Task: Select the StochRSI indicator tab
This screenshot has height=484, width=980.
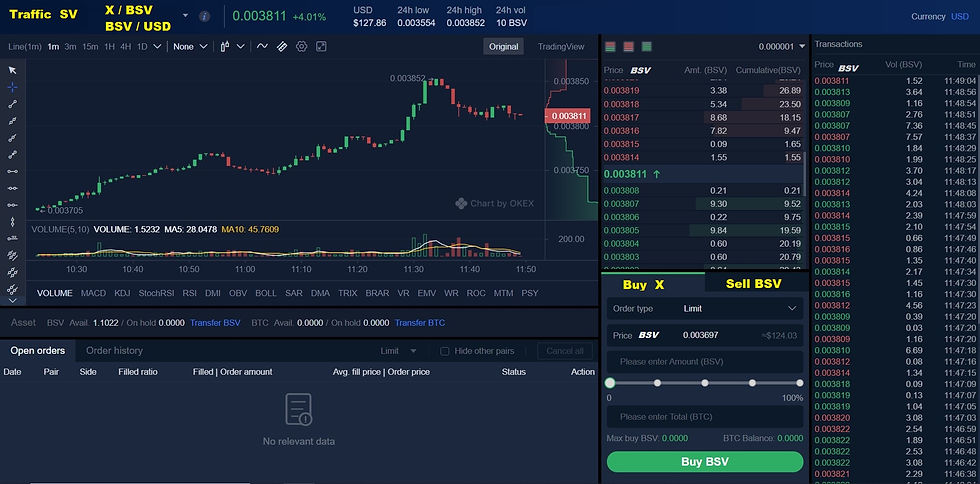Action: click(x=156, y=293)
